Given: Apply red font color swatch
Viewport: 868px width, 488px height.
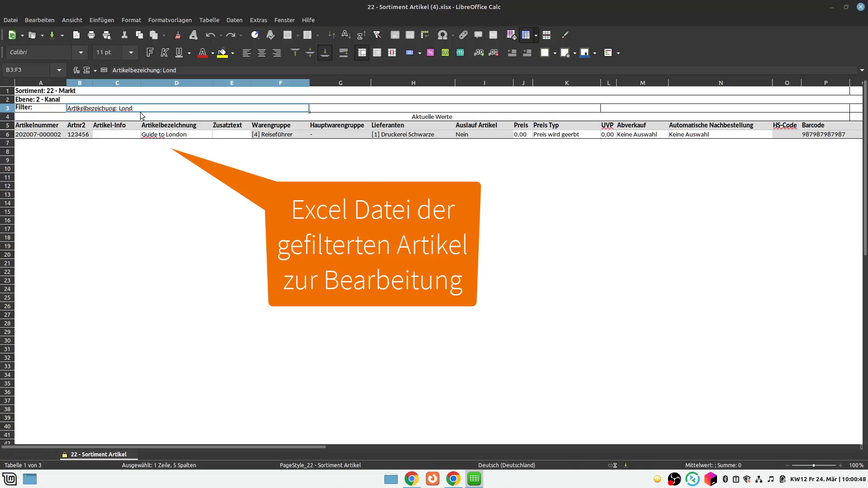Looking at the screenshot, I should [x=203, y=53].
